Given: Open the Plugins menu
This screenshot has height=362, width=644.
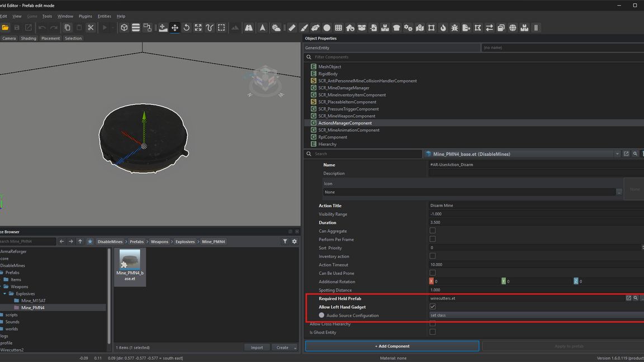Looking at the screenshot, I should click(x=86, y=16).
